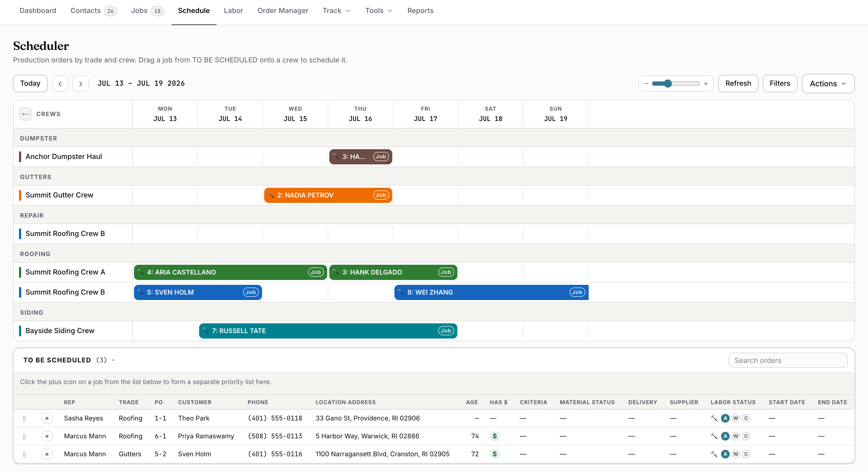Grab drag handle for Theo Park row
Screen dimensions: 868x472
(24, 419)
